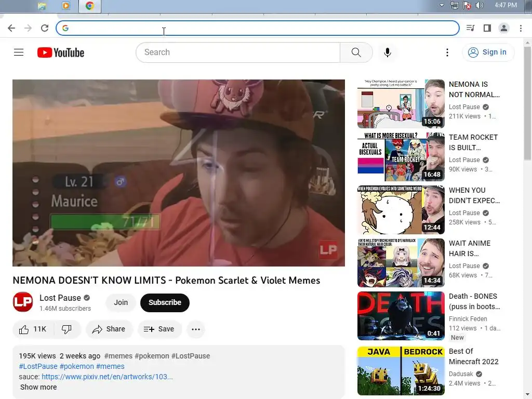This screenshot has height=399, width=532.
Task: Open the volume speaker tray icon
Action: click(480, 5)
